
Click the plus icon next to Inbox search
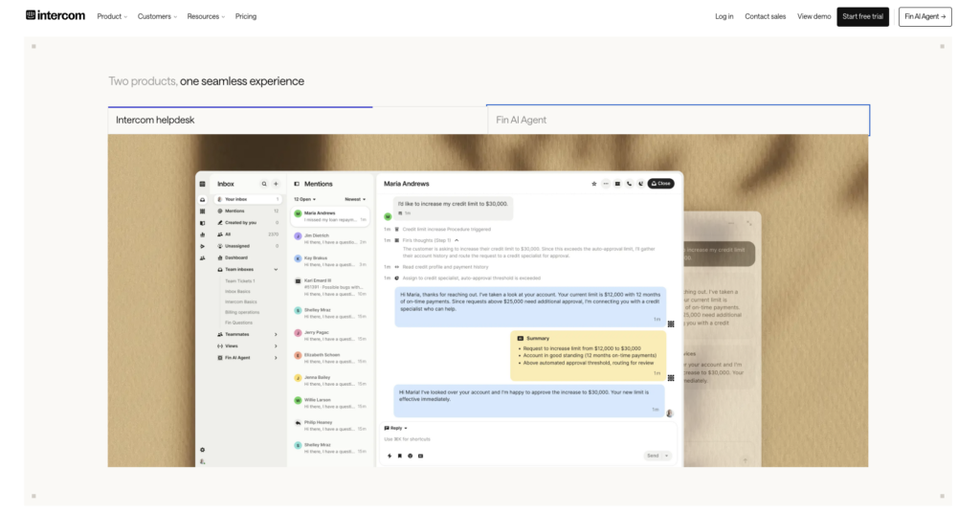point(276,184)
